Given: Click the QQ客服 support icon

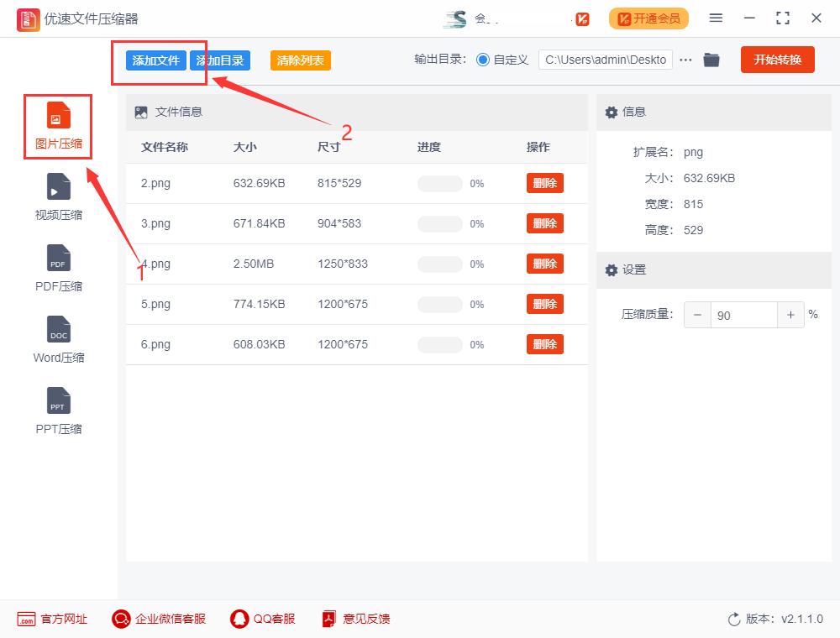Looking at the screenshot, I should (x=263, y=619).
